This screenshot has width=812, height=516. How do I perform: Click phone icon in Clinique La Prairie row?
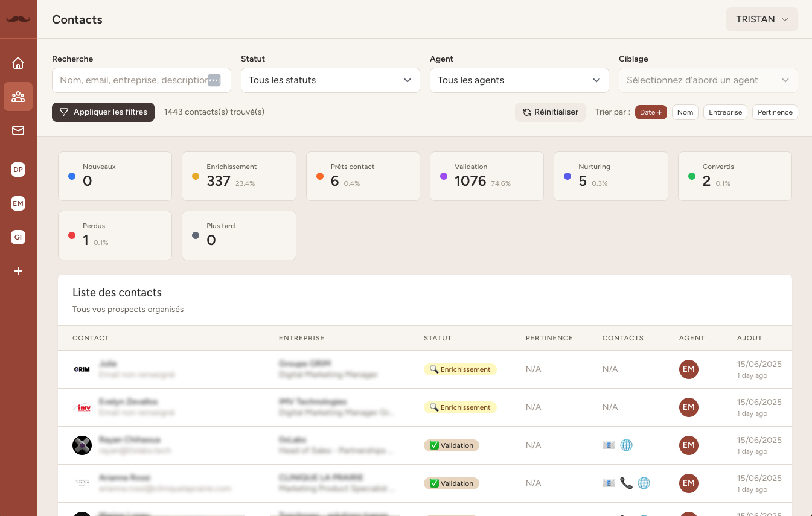627,483
